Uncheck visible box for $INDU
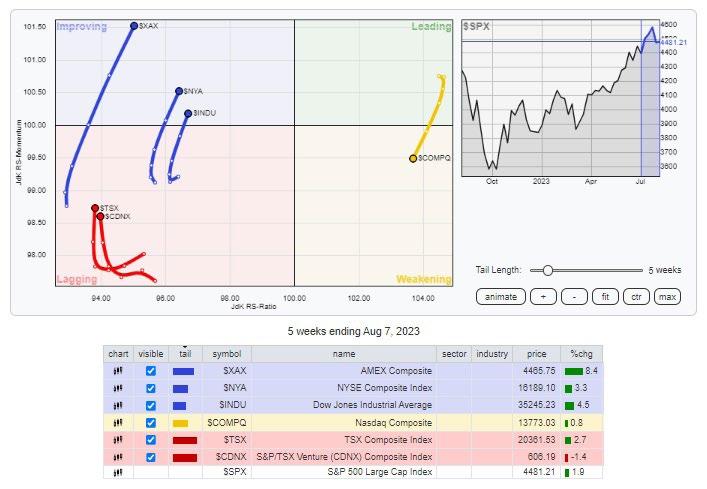The height and width of the screenshot is (489, 707). tap(151, 405)
